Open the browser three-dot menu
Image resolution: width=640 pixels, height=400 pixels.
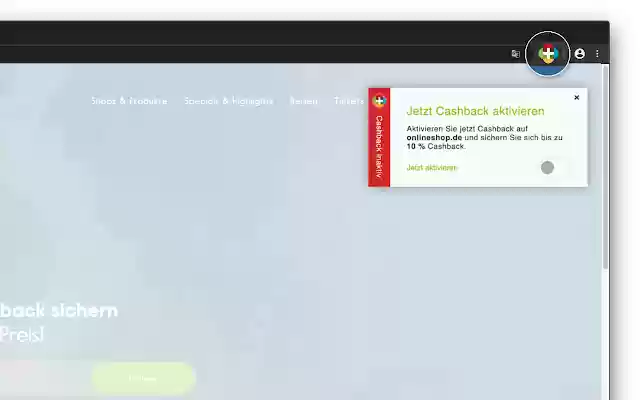(x=597, y=54)
